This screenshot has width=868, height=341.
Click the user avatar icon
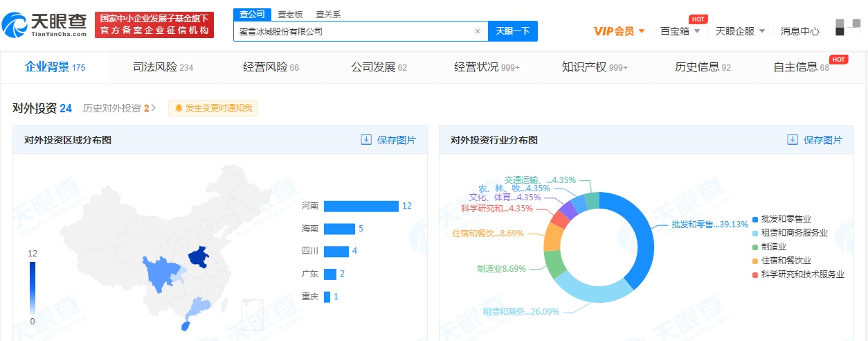pos(848,28)
